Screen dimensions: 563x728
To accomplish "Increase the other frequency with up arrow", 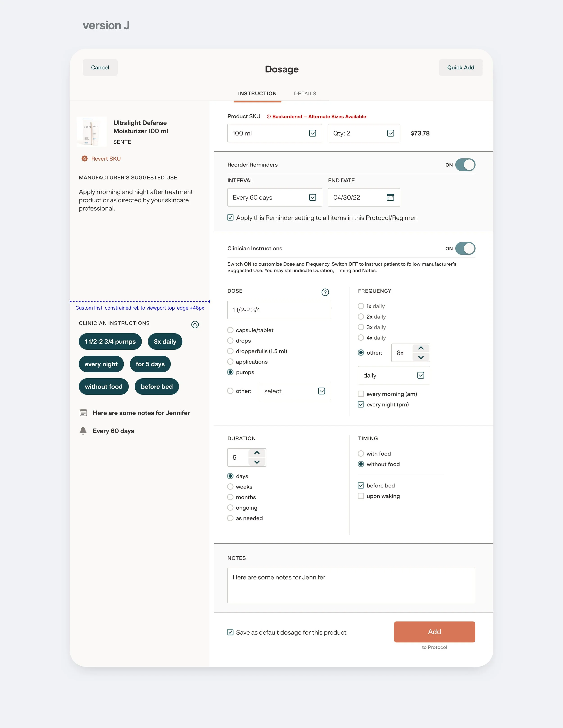I will tap(421, 348).
